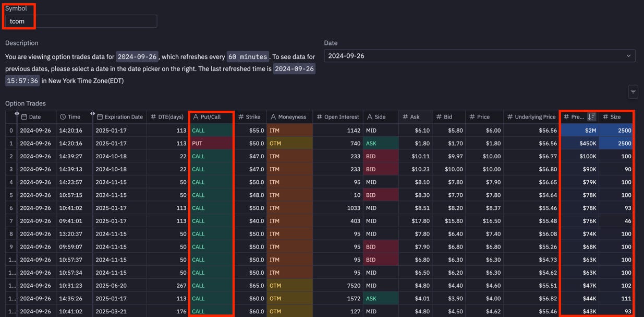Select time cell 10:31:23

(x=74, y=286)
